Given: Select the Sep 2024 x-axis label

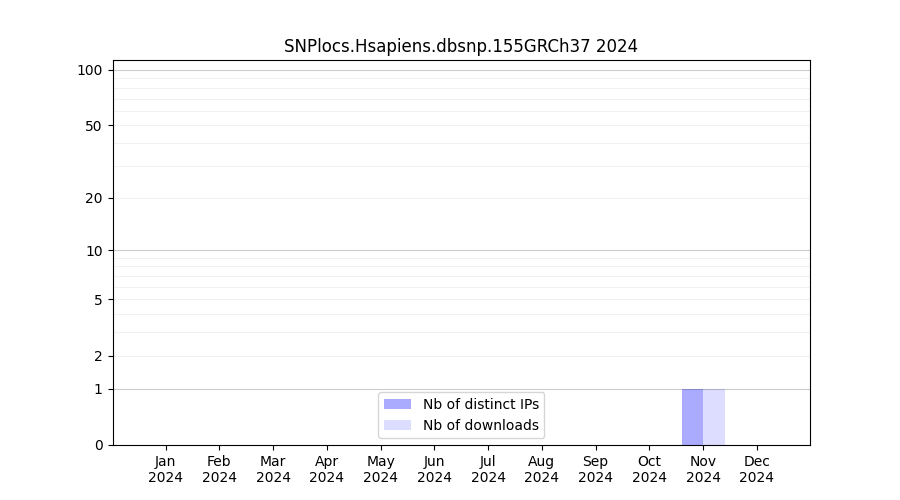Looking at the screenshot, I should click(x=595, y=469).
